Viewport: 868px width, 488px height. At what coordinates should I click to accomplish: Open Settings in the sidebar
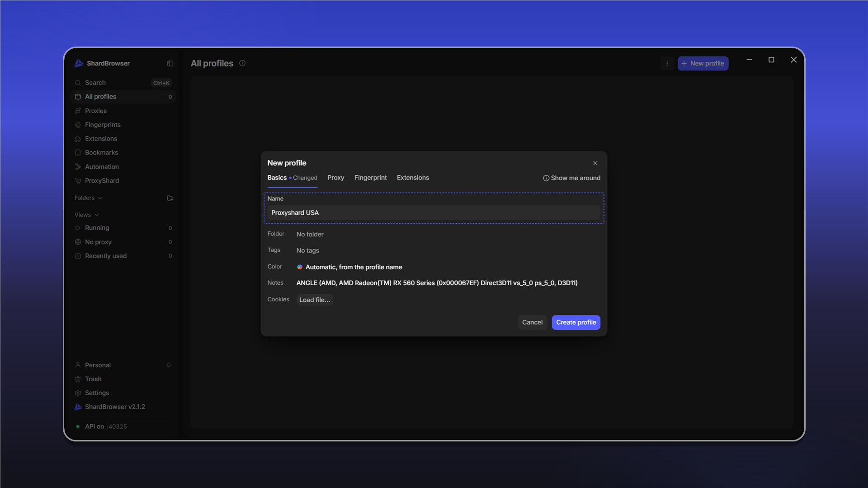[123, 393]
